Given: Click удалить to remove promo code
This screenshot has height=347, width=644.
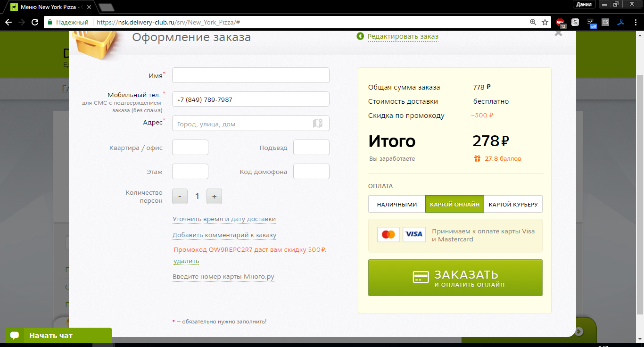Looking at the screenshot, I should click(x=186, y=261).
